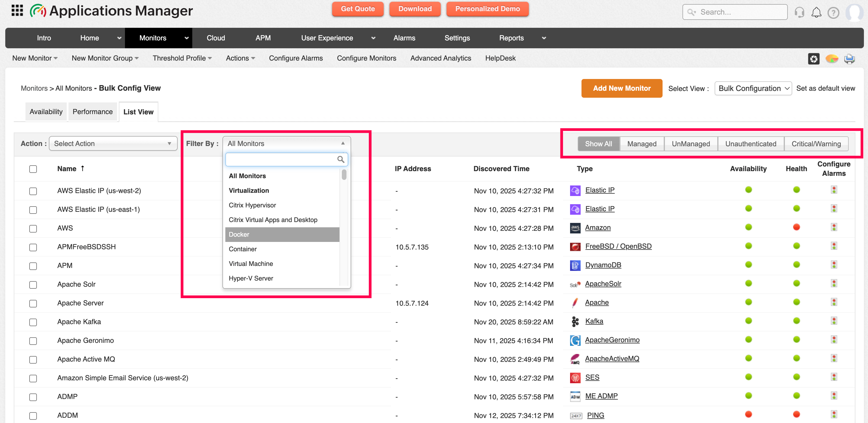
Task: Click the ApacheActiveMQ type icon
Action: (x=575, y=359)
